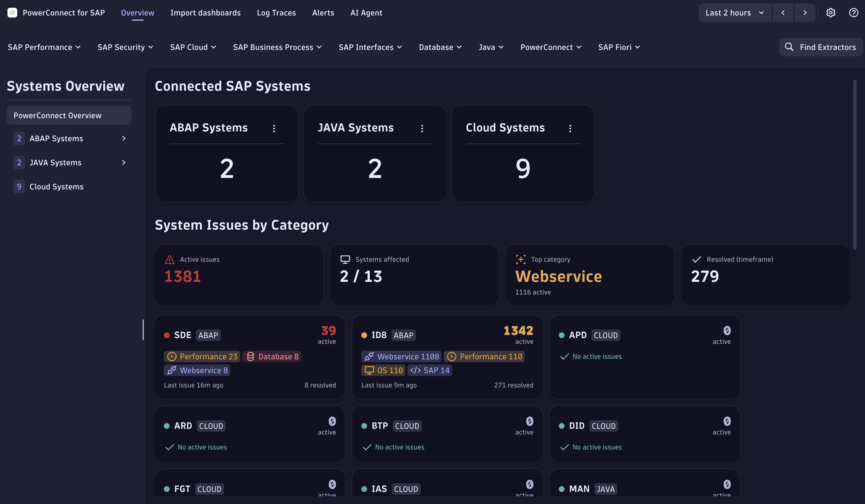
Task: Click the Find Extractors button
Action: pos(821,47)
